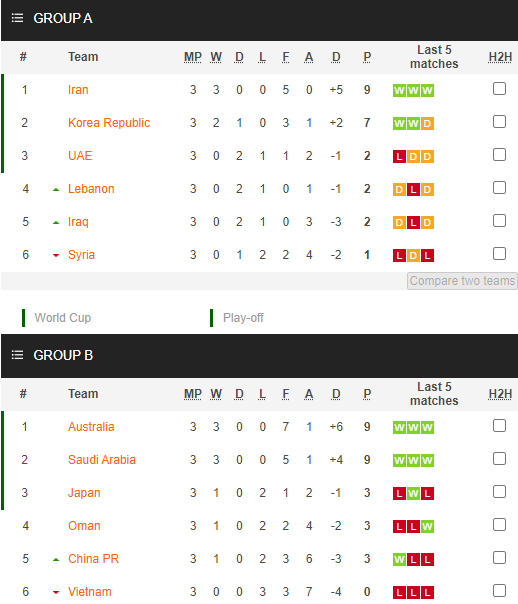Check the H2H box for Saudi Arabia
The width and height of the screenshot is (518, 604).
(499, 459)
